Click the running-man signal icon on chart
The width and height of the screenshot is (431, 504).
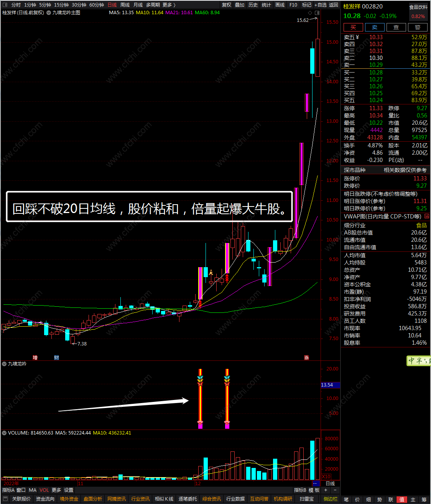pyautogui.click(x=211, y=273)
